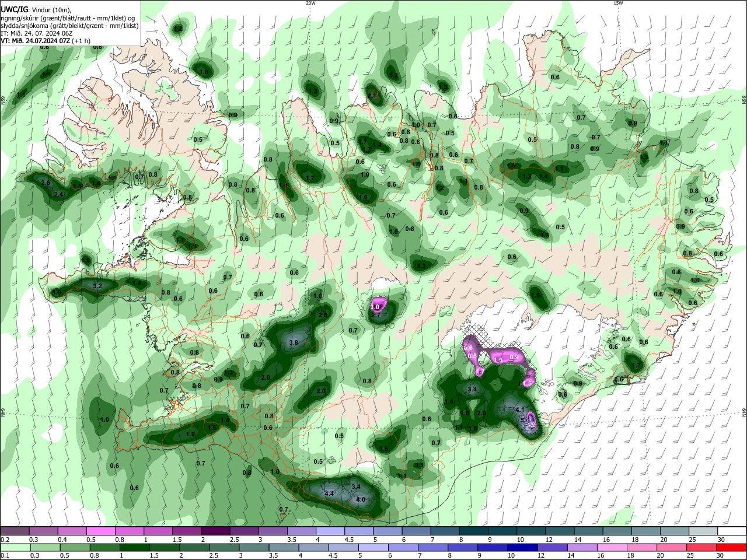Click the '5.1' precipitation value on the map

(x=525, y=419)
